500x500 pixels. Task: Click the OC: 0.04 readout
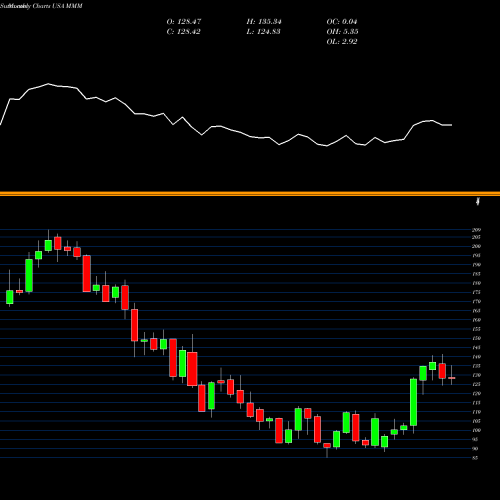coord(342,22)
